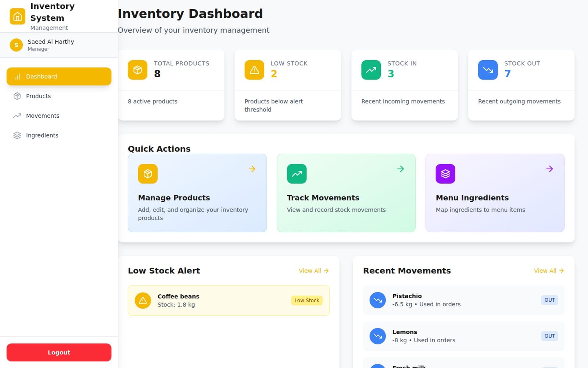Click the Saeed Al Harthy name

(51, 42)
